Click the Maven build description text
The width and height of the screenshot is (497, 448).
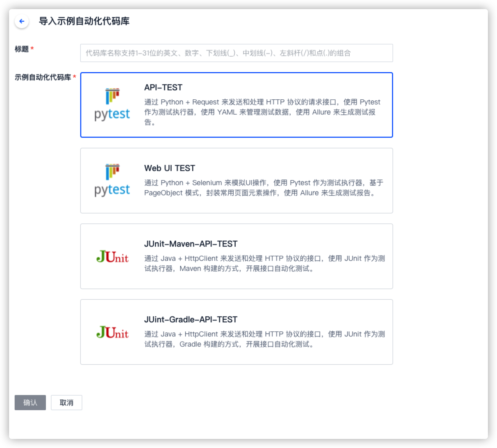point(264,263)
